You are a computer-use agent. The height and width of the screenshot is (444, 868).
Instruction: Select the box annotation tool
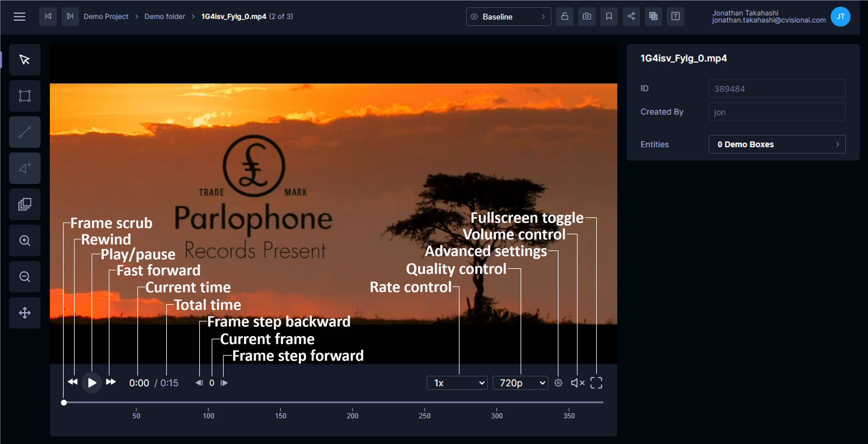pos(24,96)
